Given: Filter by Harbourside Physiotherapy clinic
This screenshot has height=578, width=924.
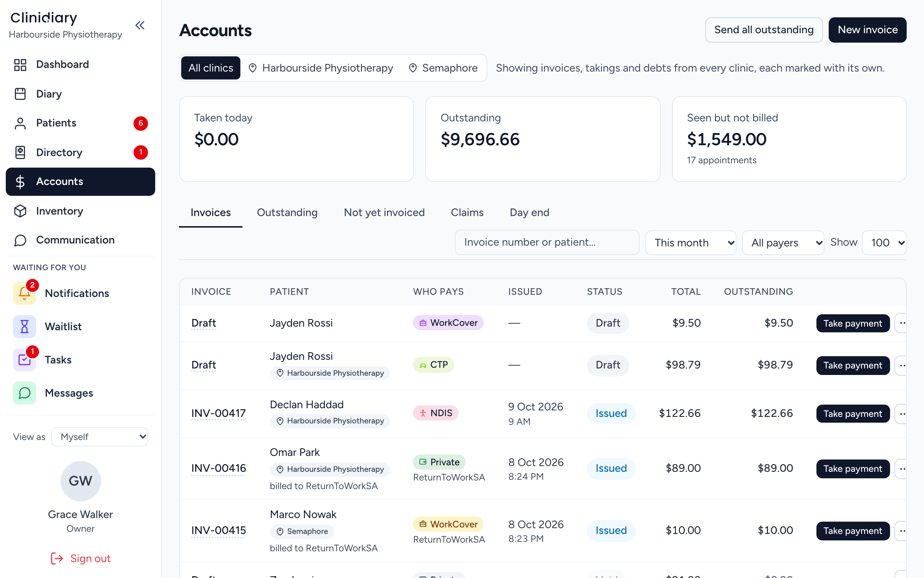Looking at the screenshot, I should 321,68.
